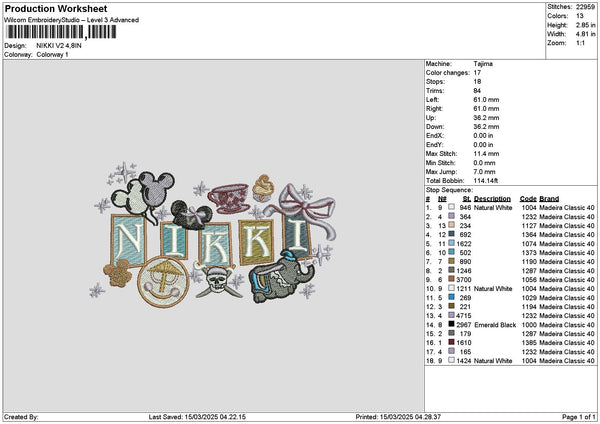
Task: Click the Code column header
Action: click(528, 199)
